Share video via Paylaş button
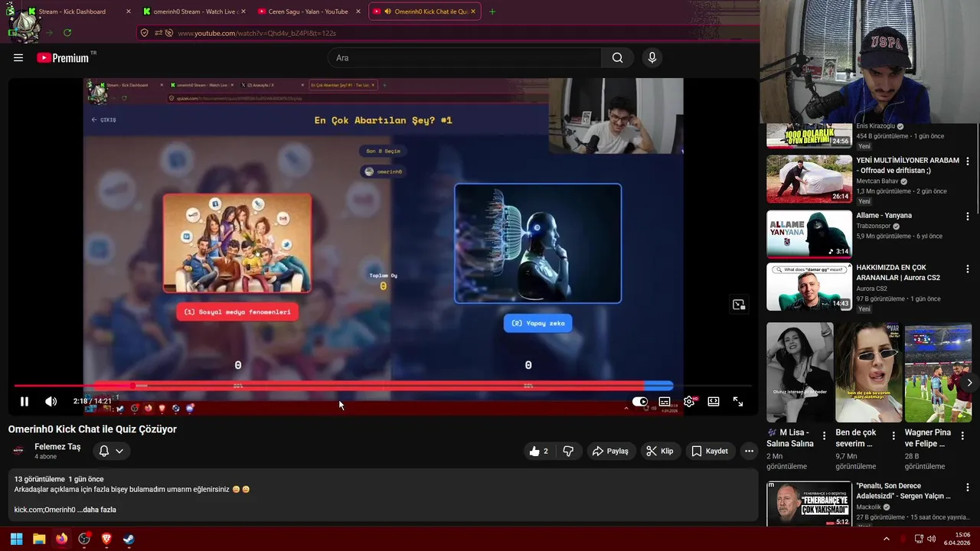Screen dimensions: 980x551 (610, 452)
